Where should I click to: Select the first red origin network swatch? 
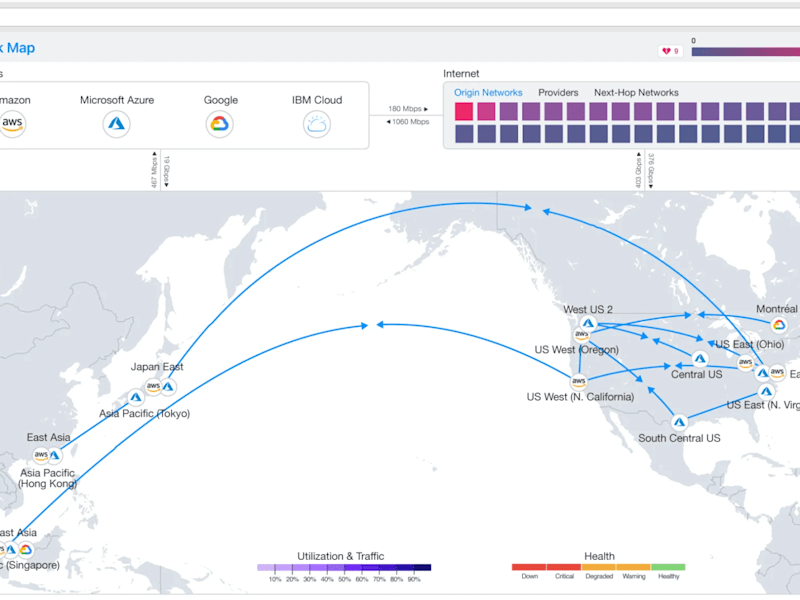(x=464, y=111)
